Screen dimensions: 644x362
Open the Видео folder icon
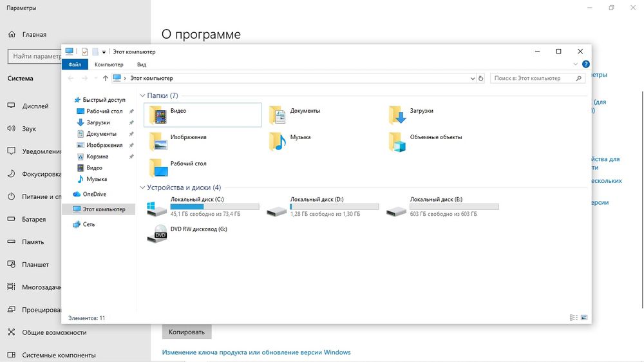click(x=158, y=115)
